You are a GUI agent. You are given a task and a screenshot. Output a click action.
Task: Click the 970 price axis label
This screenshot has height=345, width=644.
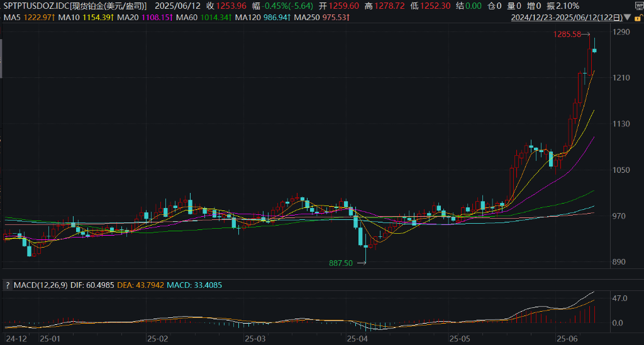tap(619, 216)
